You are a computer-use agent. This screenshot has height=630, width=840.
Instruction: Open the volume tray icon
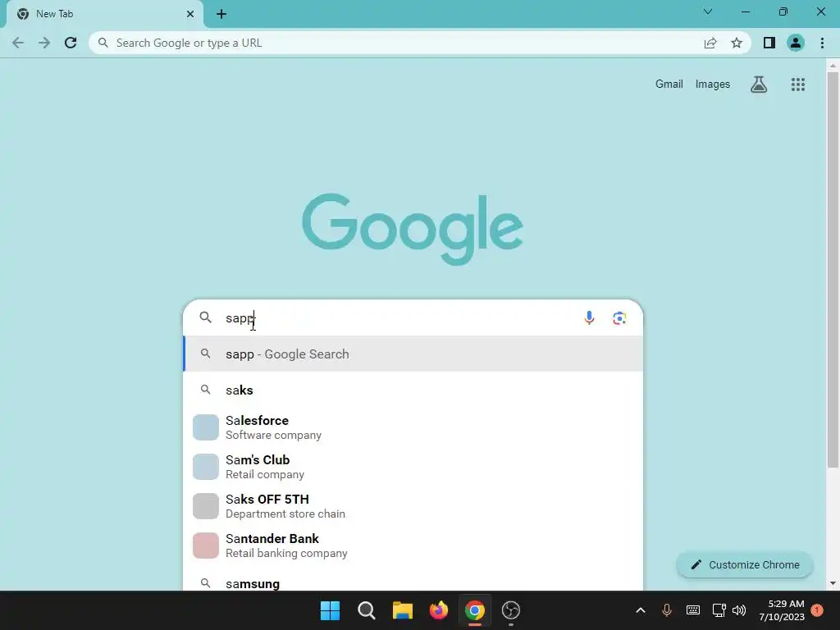pos(739,610)
